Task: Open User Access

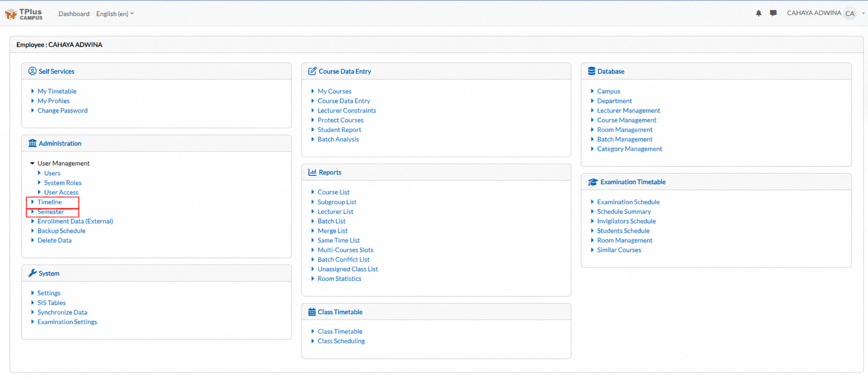Action: tap(62, 192)
